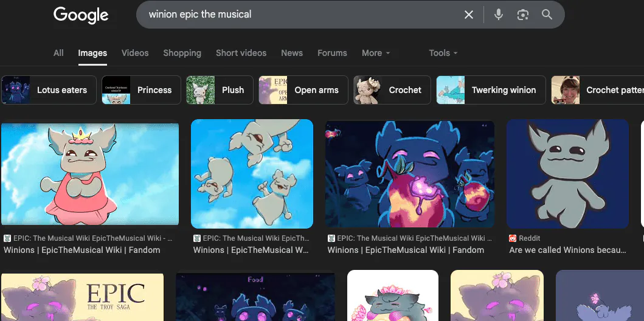Filter by Lotus eaters chip
This screenshot has width=644, height=321.
pos(49,90)
